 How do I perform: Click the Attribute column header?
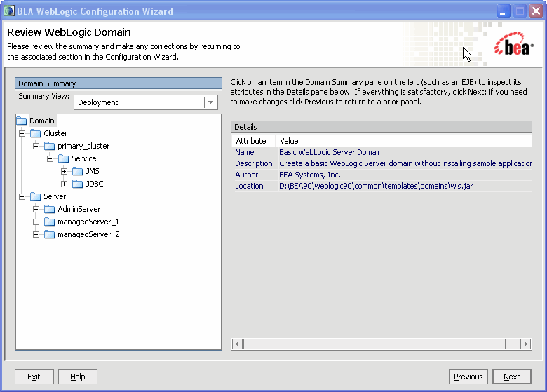[x=254, y=141]
